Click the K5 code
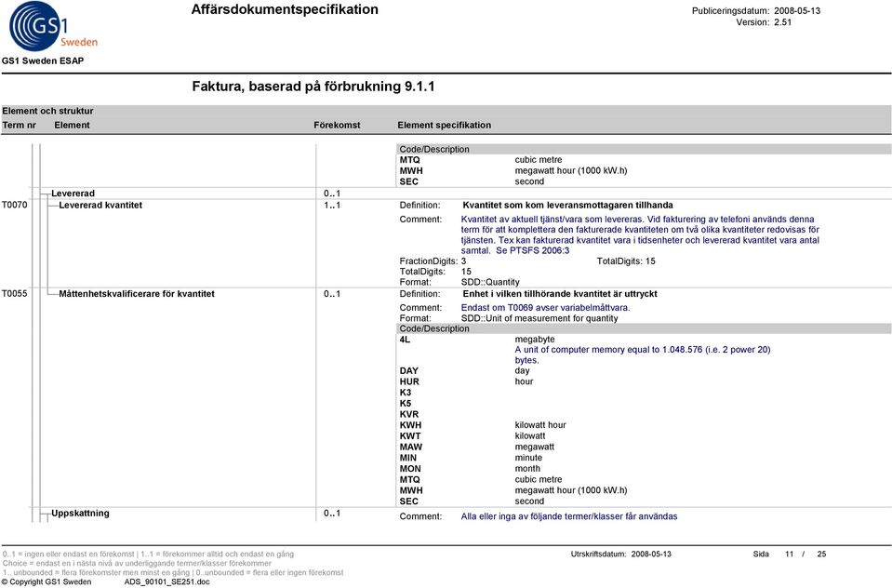Image resolution: width=892 pixels, height=588 pixels. [405, 403]
